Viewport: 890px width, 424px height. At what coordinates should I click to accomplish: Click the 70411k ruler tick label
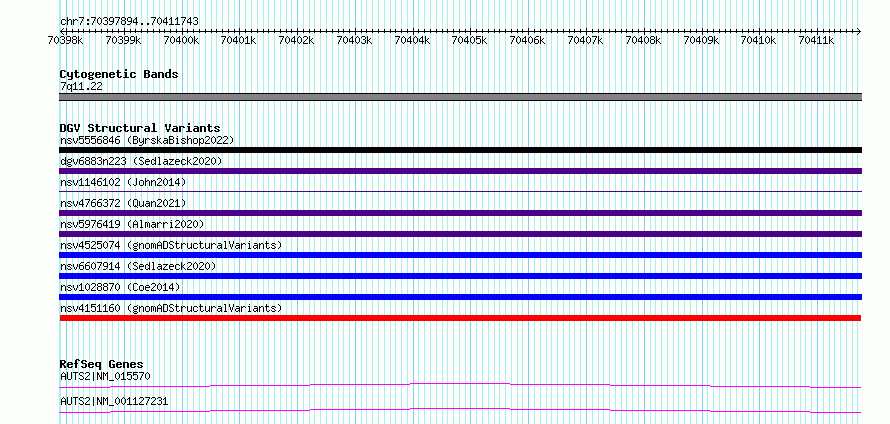click(x=817, y=40)
